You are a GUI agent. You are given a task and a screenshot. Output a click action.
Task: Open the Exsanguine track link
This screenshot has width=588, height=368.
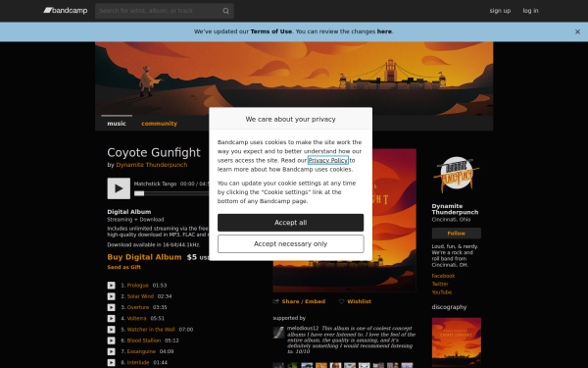[x=141, y=351]
